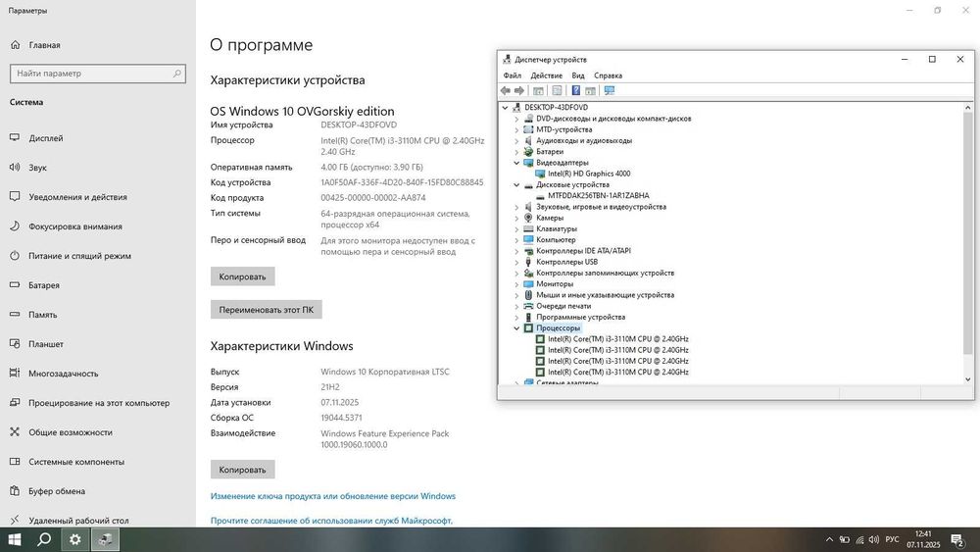Click Копировать under Windows specifications

coord(242,470)
